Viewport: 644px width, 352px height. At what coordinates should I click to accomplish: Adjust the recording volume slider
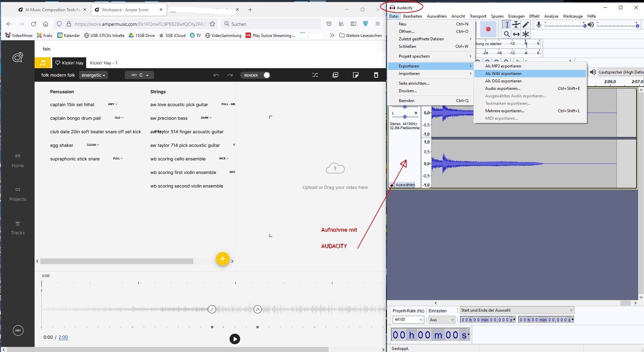tap(566, 25)
